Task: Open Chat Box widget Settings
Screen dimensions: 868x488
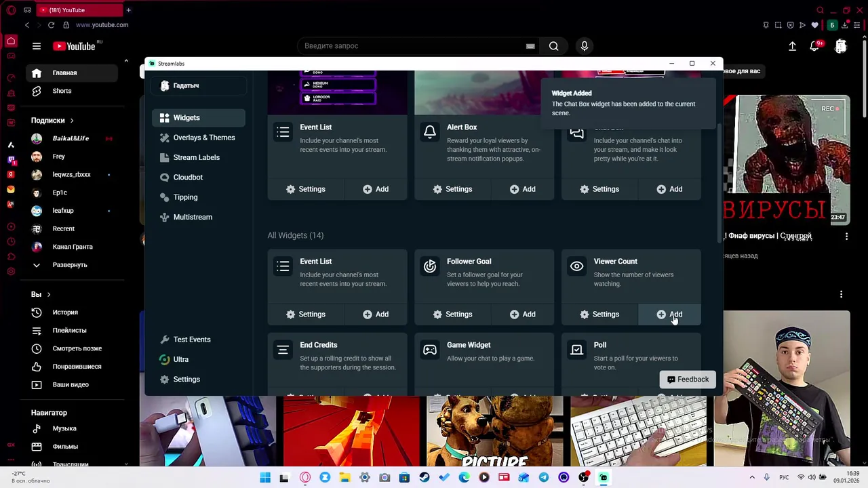Action: point(599,189)
